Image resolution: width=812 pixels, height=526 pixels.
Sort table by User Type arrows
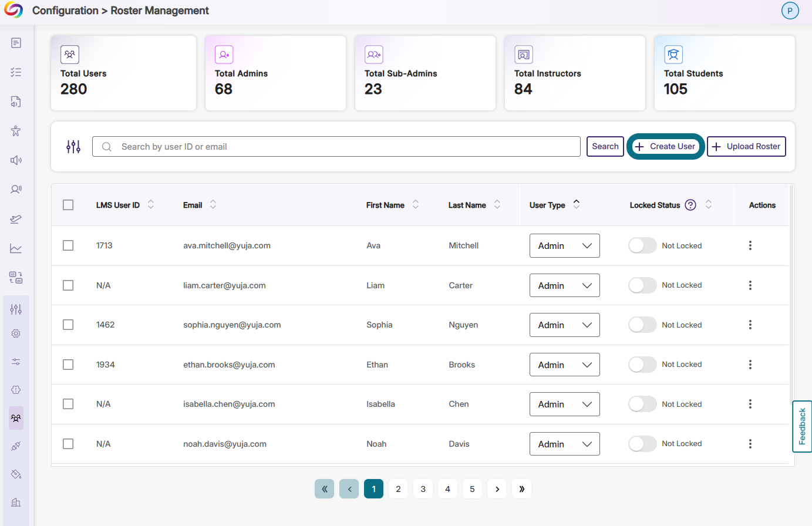point(577,204)
